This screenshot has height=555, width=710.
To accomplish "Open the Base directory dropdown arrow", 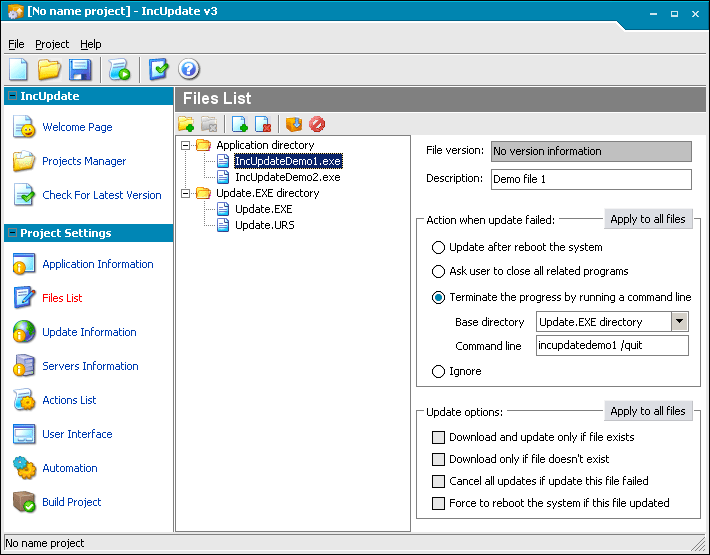I will (679, 322).
